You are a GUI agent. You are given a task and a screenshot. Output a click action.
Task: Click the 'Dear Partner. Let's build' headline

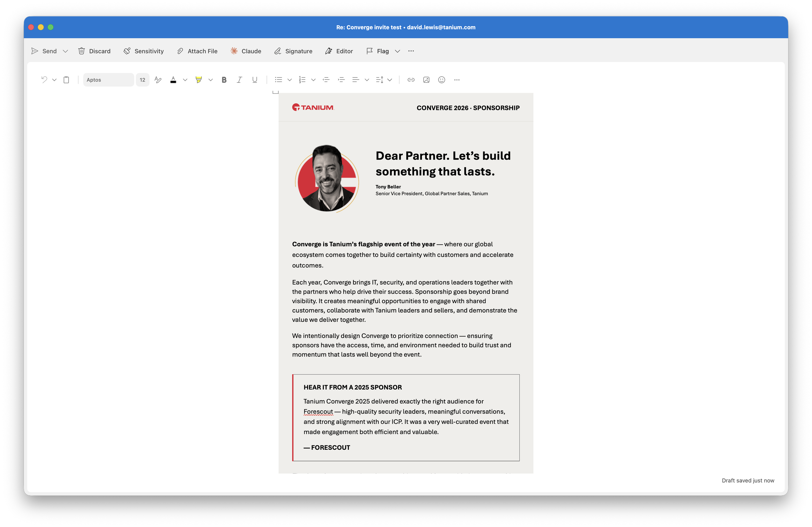pyautogui.click(x=443, y=156)
